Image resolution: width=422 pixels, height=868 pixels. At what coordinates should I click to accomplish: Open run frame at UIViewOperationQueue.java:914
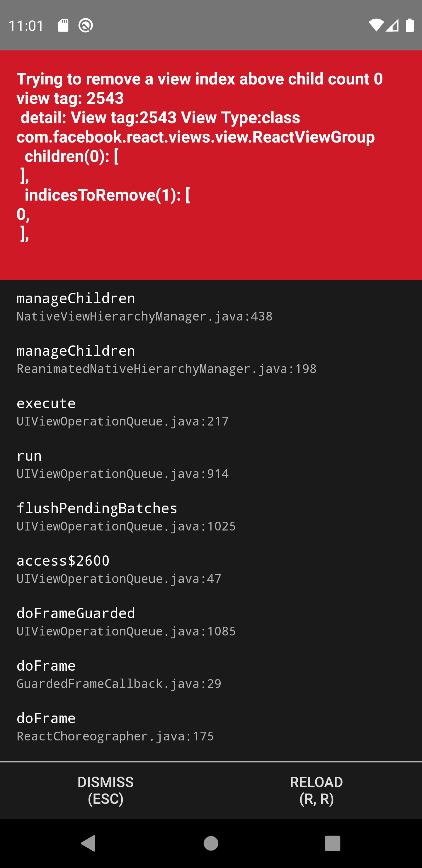(x=123, y=464)
